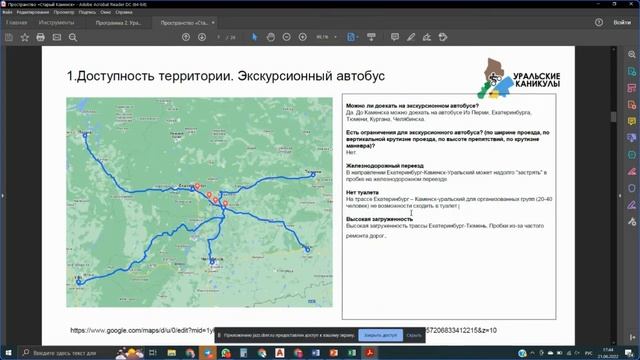Open the File menu
This screenshot has height=360, width=640.
pos(7,12)
